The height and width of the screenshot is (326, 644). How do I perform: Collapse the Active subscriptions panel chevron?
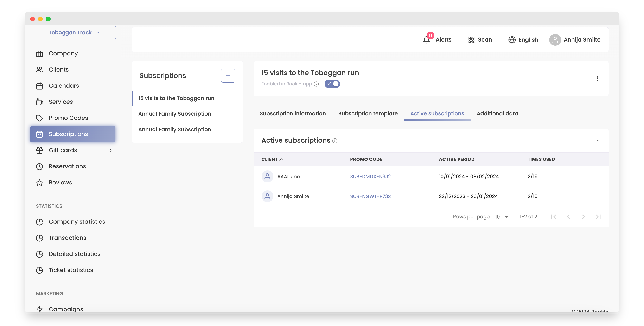click(598, 140)
